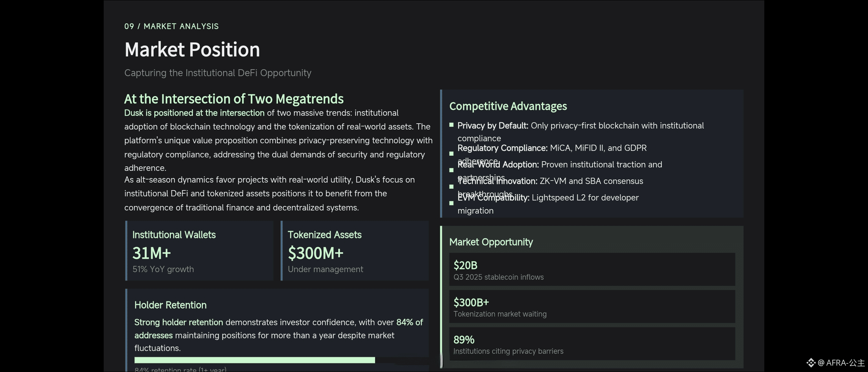The width and height of the screenshot is (868, 372).
Task: Click the Tokenized Assets $300M+ card
Action: coord(355,251)
